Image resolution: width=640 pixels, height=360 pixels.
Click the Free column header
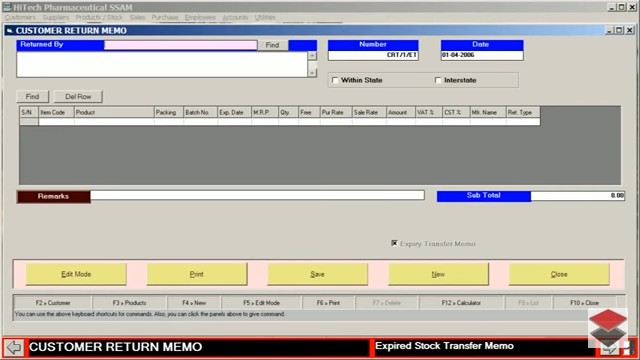point(309,112)
